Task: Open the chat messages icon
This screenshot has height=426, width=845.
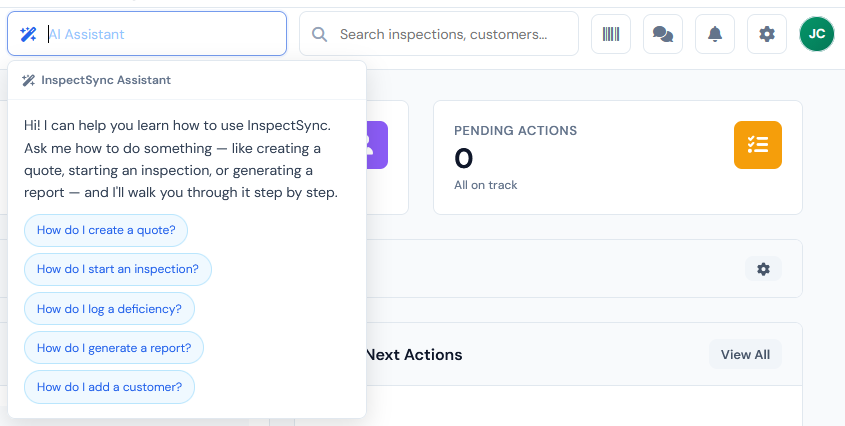Action: point(663,34)
